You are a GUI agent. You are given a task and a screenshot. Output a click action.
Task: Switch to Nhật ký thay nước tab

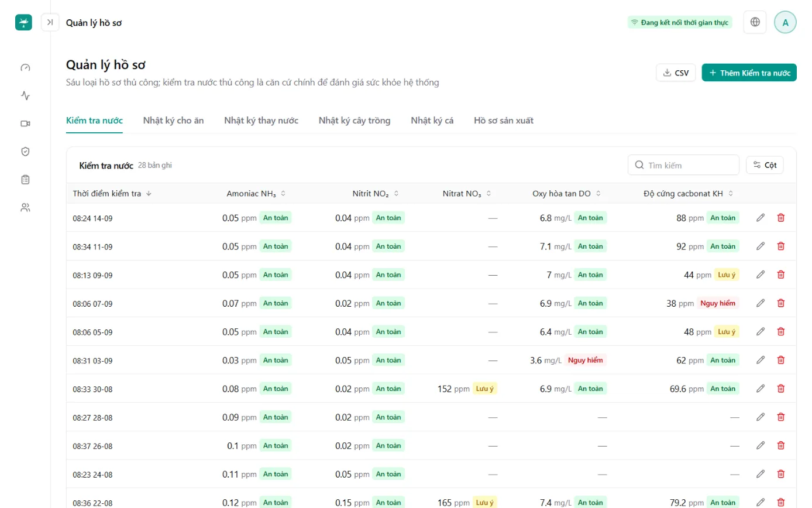tap(261, 121)
